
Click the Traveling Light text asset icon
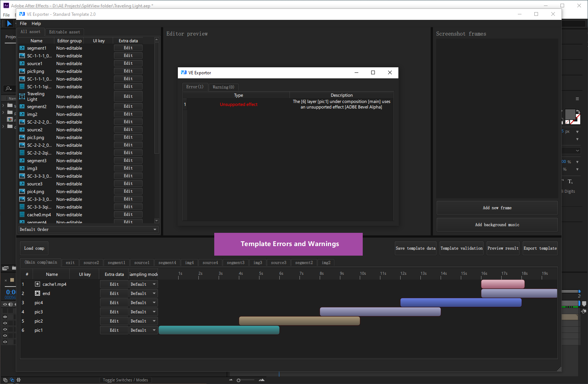tap(22, 96)
